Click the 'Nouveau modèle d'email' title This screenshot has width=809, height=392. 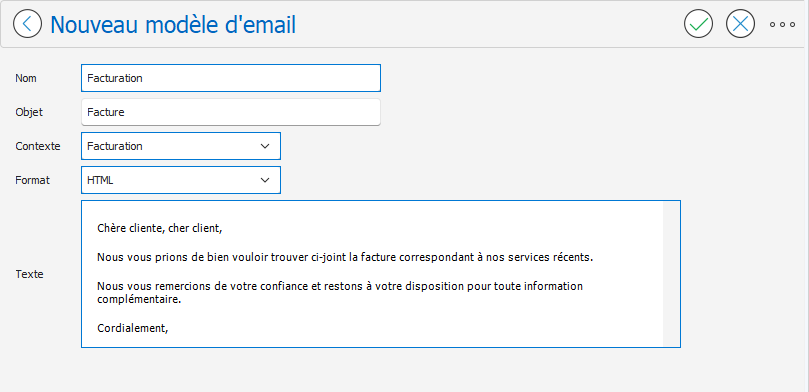pyautogui.click(x=173, y=24)
